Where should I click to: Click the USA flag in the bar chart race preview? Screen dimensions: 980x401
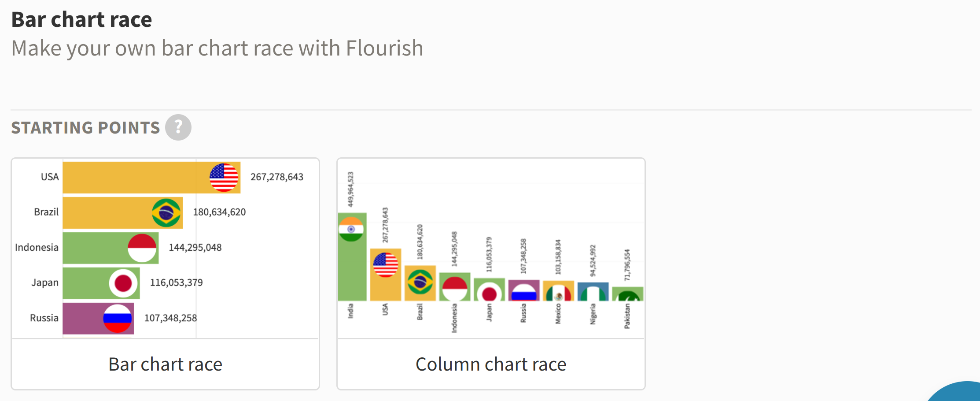pyautogui.click(x=224, y=177)
